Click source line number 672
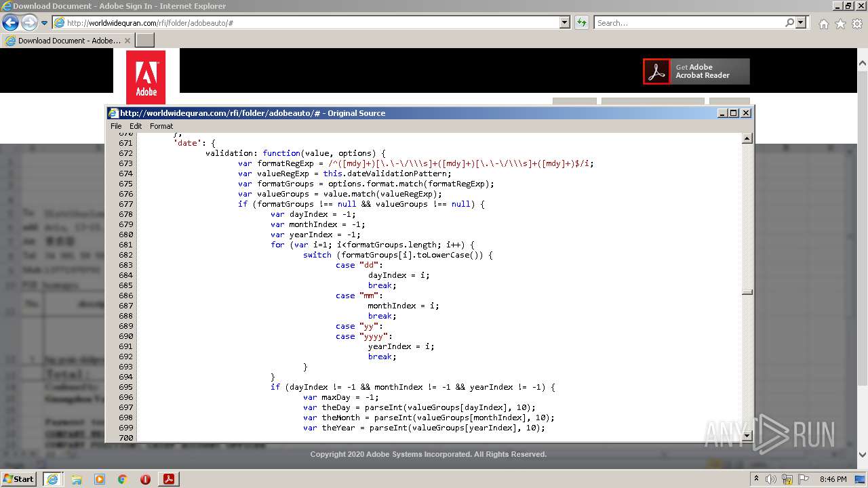Image resolution: width=868 pixels, height=488 pixels. click(x=125, y=153)
